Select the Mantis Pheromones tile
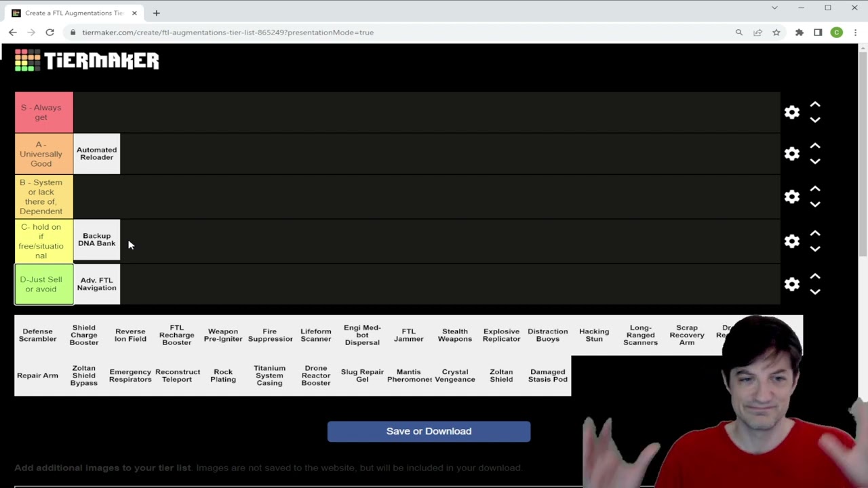 [x=409, y=375]
